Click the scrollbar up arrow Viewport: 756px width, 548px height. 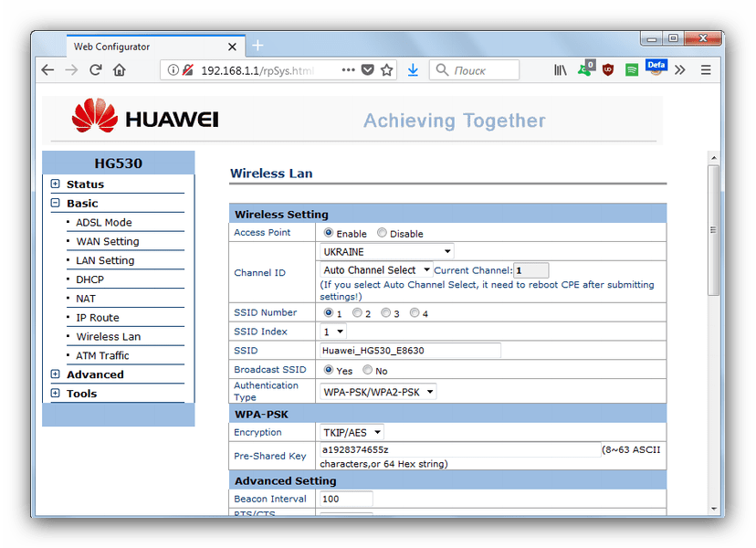[714, 157]
